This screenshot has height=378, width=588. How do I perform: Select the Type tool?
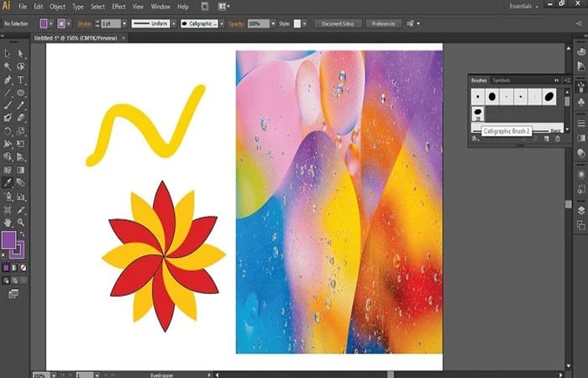(x=21, y=79)
